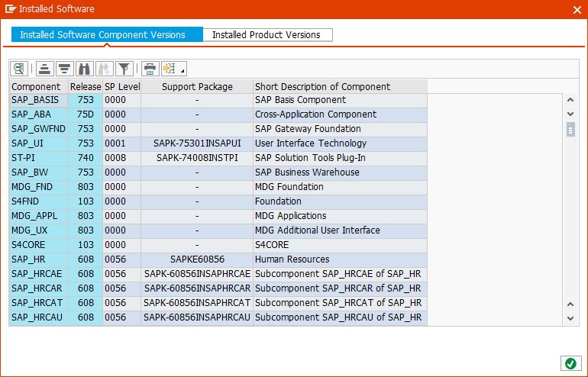Click the Support Package column header

pyautogui.click(x=197, y=86)
